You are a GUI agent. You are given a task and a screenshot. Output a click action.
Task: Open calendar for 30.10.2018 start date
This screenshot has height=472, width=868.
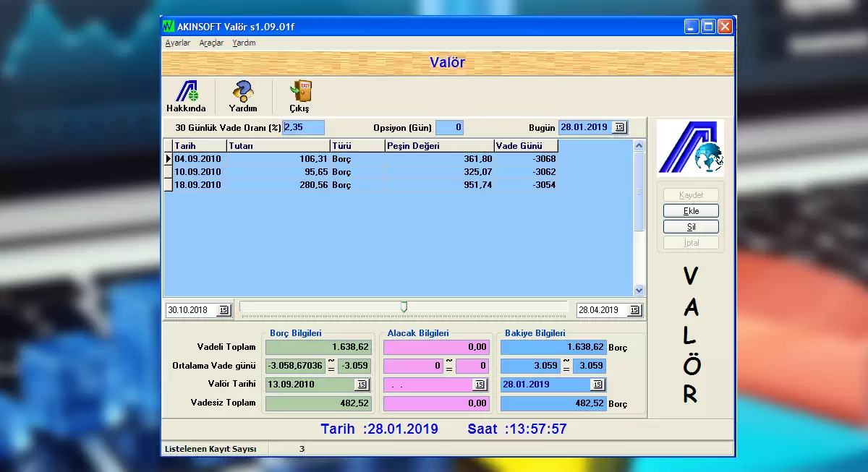point(224,310)
